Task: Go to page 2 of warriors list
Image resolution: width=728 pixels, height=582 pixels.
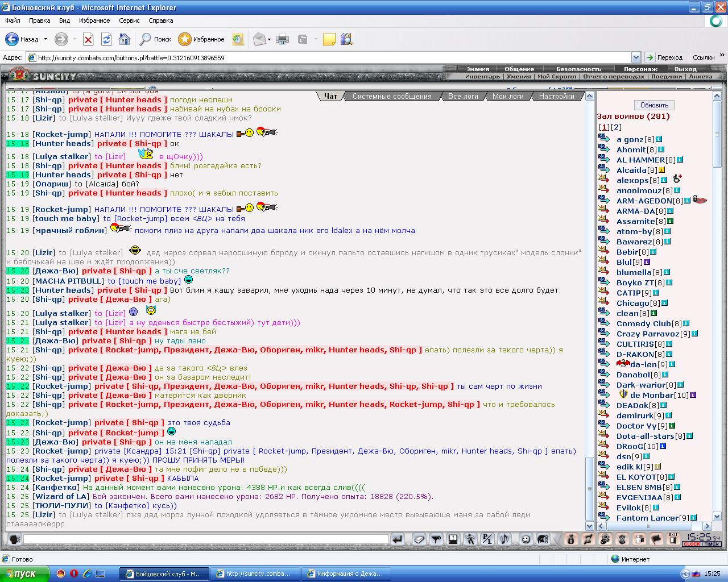Action: tap(617, 127)
